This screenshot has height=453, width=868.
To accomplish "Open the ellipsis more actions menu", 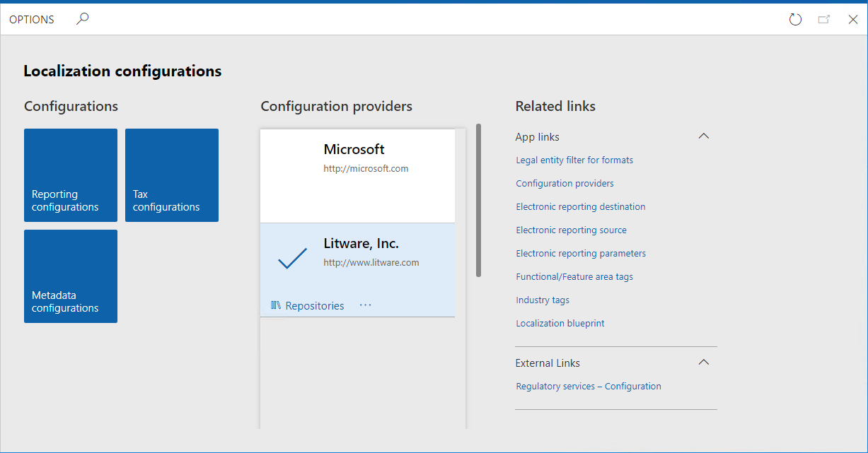I will [x=365, y=305].
